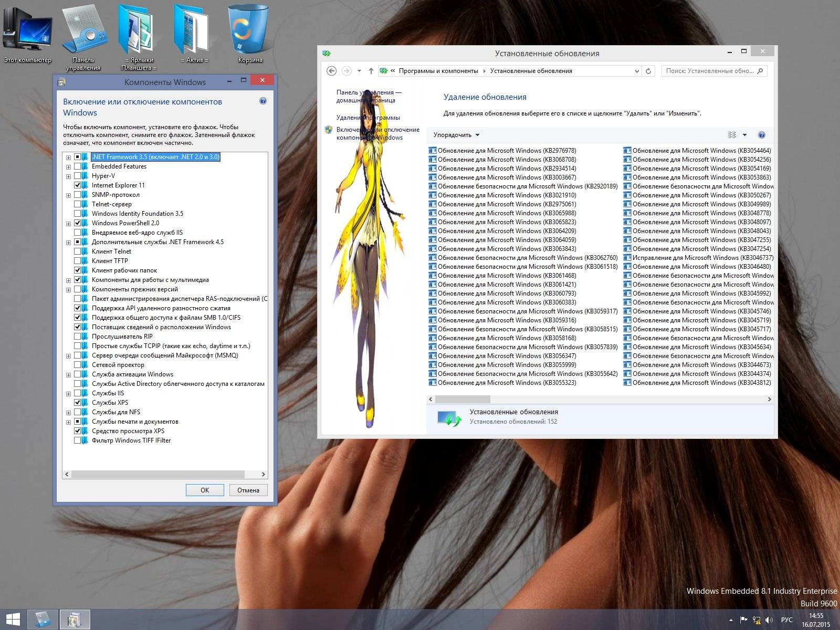Click the forward arrow in Установленные обновления

click(x=346, y=71)
